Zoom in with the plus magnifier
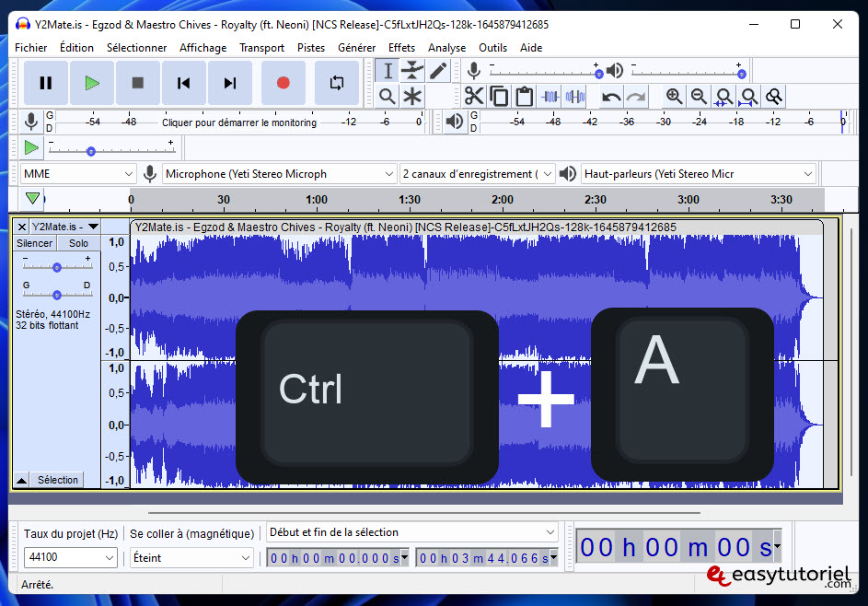The height and width of the screenshot is (606, 868). (x=674, y=97)
